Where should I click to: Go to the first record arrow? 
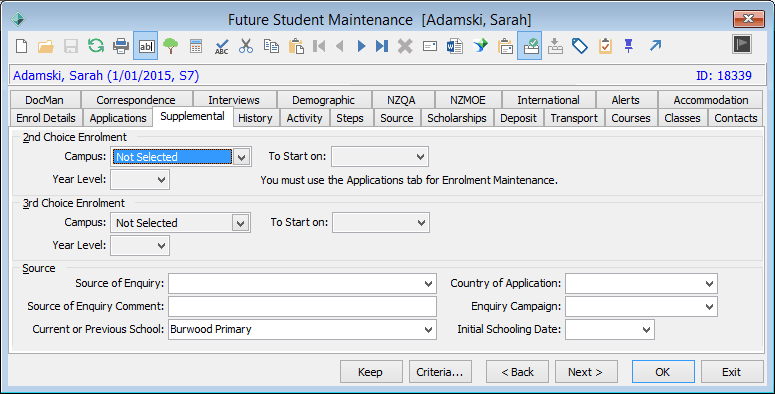(319, 46)
